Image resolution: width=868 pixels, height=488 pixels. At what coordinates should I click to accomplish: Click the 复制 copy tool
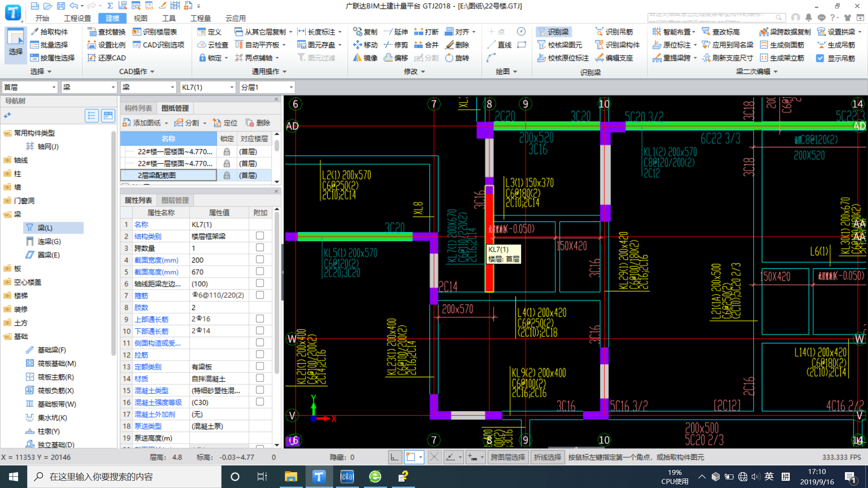[x=365, y=32]
